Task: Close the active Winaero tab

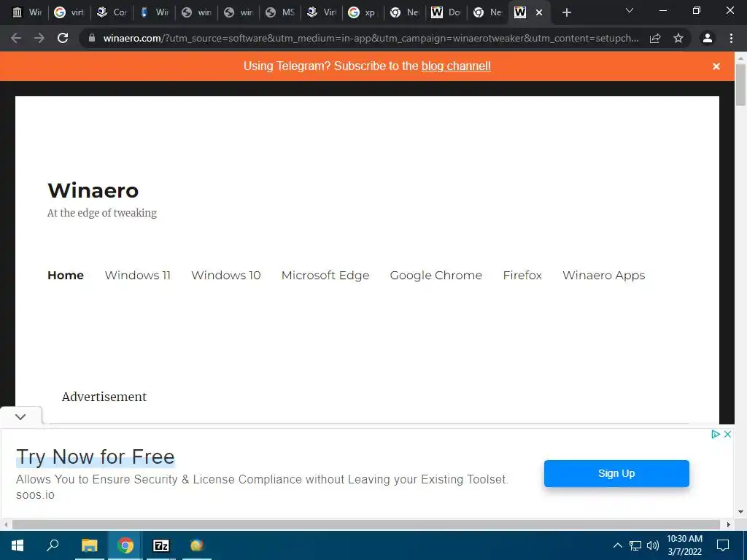Action: [539, 13]
